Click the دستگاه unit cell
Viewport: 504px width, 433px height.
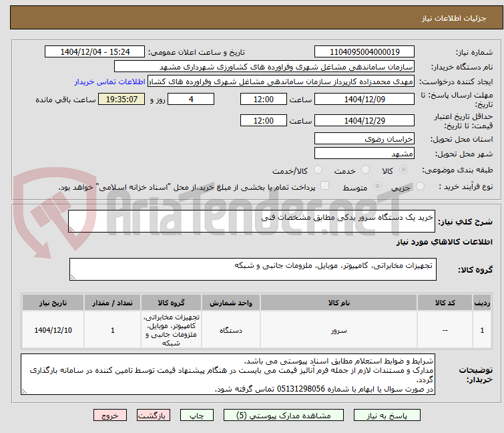point(231,330)
